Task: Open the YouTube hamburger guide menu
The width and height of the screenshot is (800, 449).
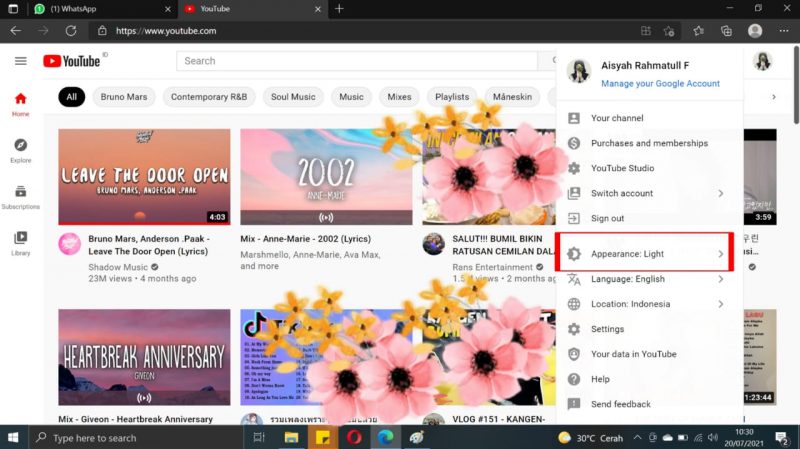Action: click(x=20, y=61)
